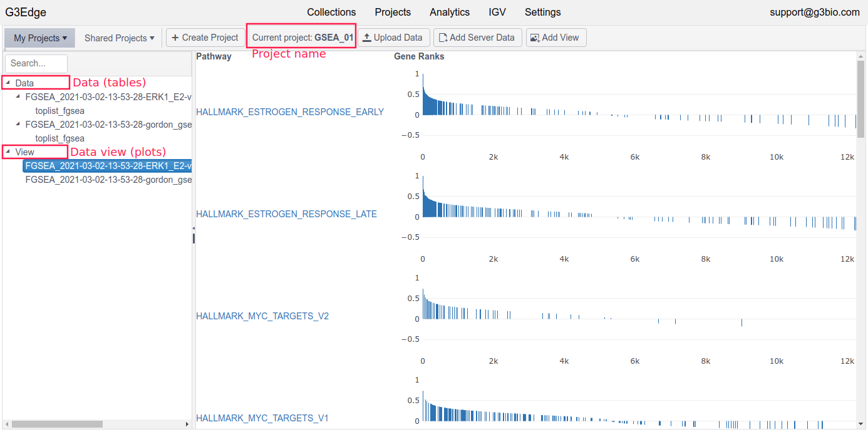Collapse the gordon_gse table arrow under Data

[x=18, y=124]
